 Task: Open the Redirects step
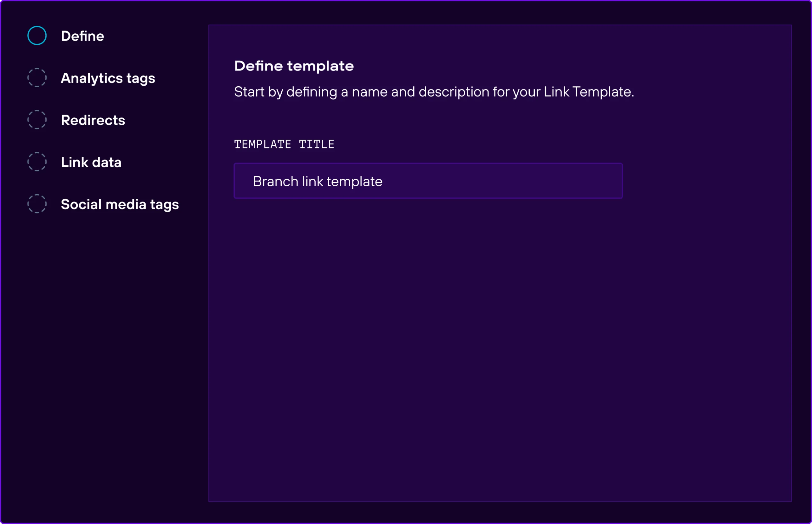point(93,120)
